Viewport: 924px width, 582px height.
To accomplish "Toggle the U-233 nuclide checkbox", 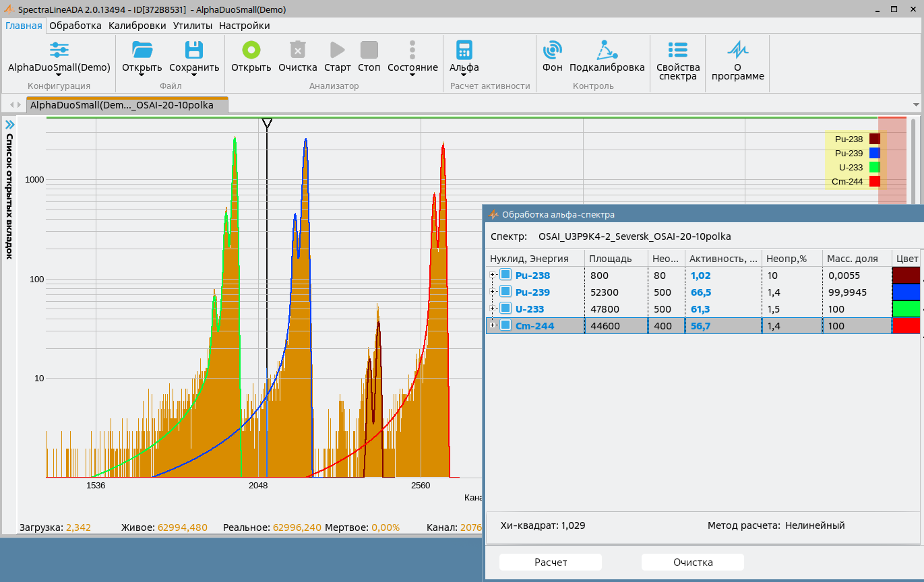I will coord(505,309).
